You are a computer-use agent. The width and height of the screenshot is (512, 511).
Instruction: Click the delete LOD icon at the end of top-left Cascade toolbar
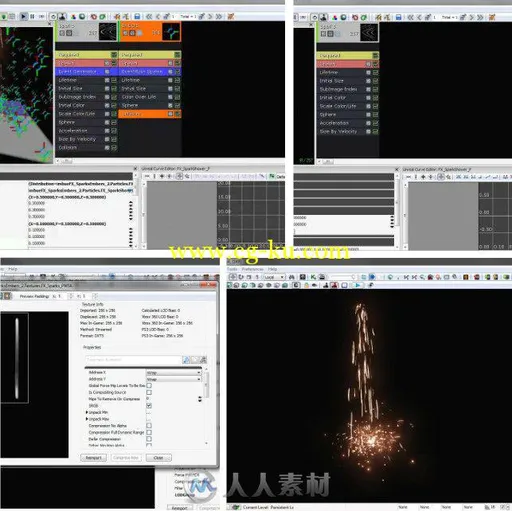231,16
